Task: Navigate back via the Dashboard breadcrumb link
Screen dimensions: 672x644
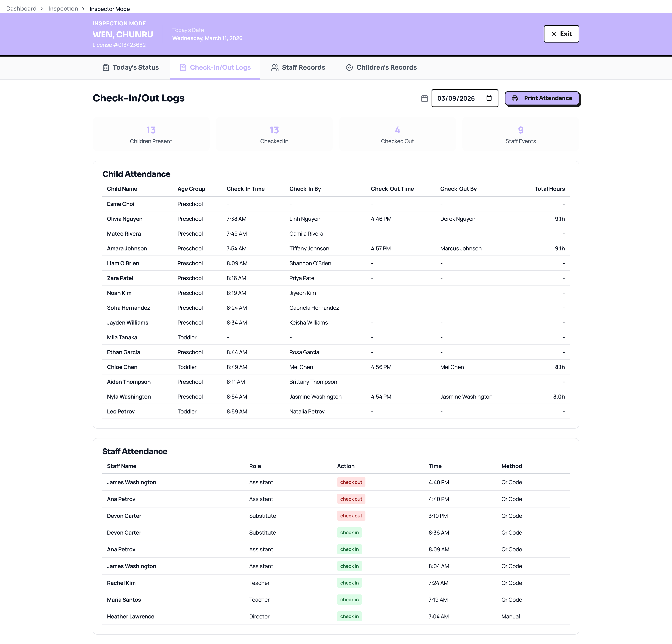Action: [x=21, y=8]
